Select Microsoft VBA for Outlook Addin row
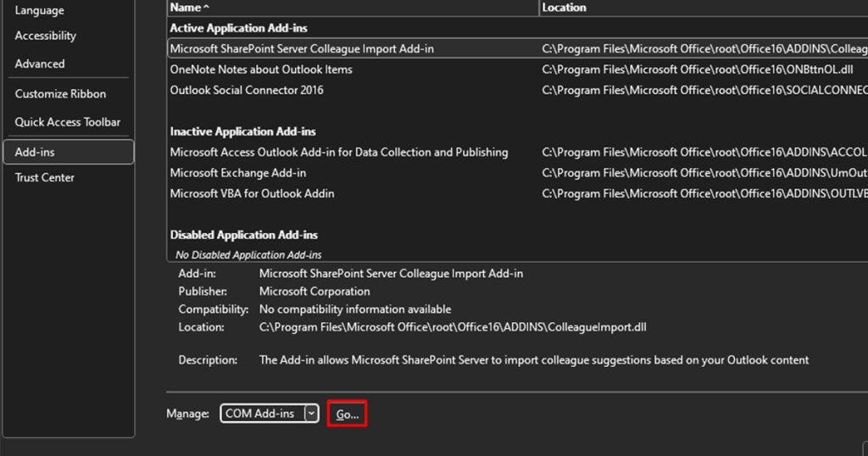Image resolution: width=868 pixels, height=456 pixels. click(518, 194)
